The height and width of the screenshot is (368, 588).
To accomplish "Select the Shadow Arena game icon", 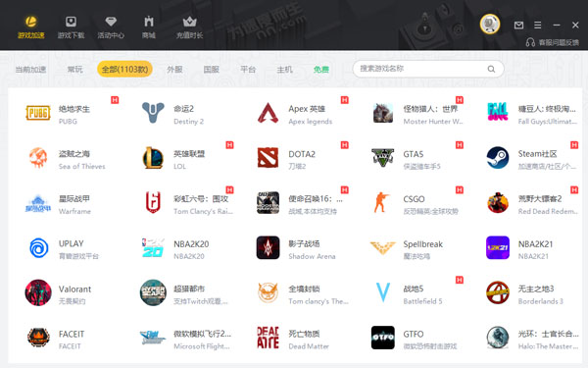I will [x=268, y=247].
